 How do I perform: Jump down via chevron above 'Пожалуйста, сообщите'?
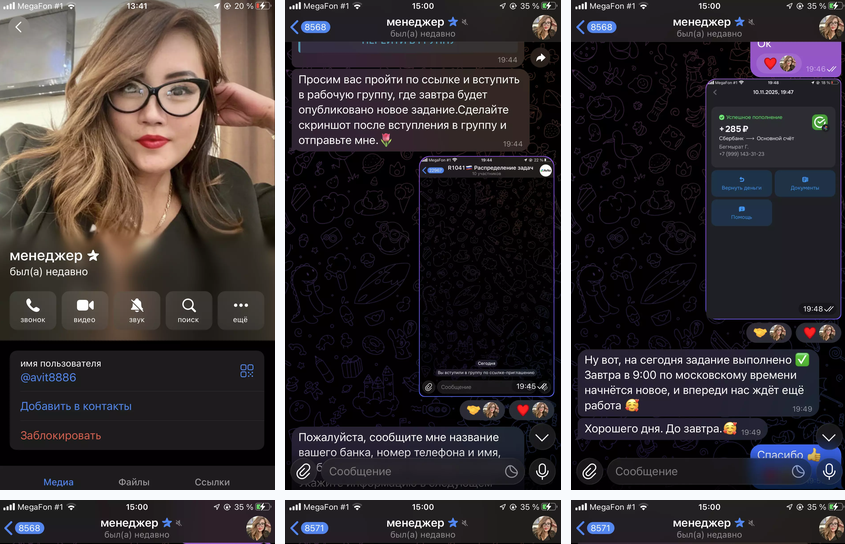click(542, 437)
